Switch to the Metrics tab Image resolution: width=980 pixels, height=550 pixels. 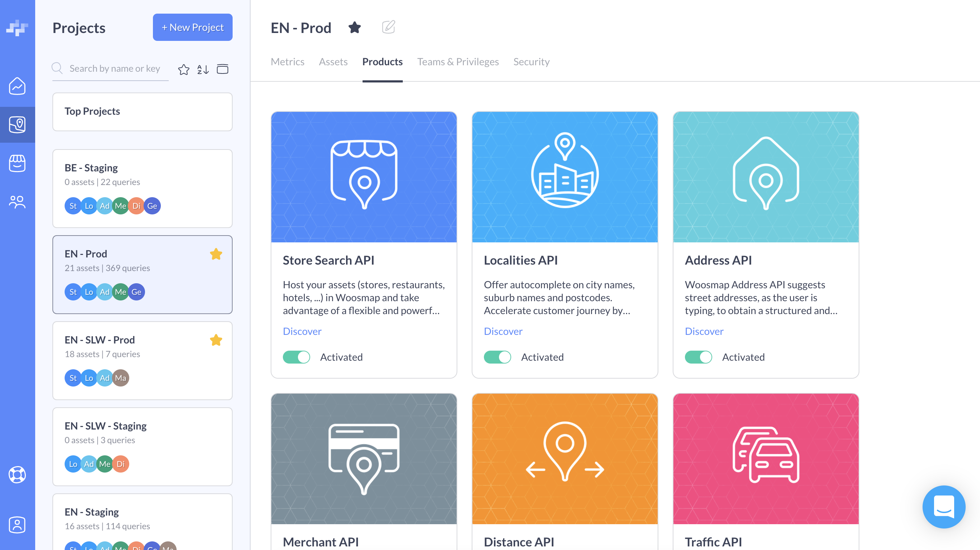287,62
